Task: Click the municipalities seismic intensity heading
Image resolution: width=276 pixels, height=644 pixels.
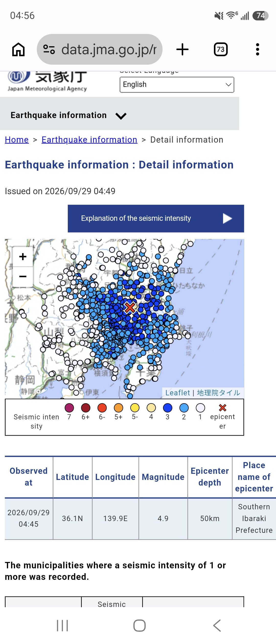Action: (x=115, y=571)
